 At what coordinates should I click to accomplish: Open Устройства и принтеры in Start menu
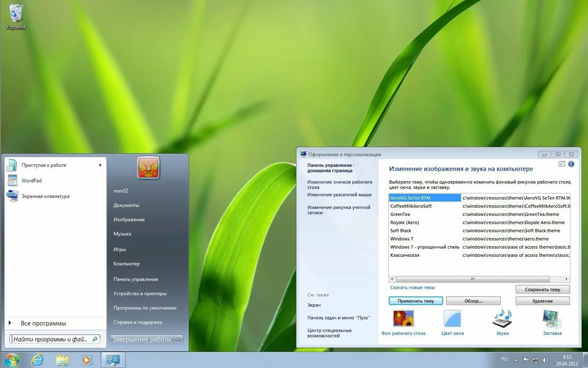[x=140, y=294]
